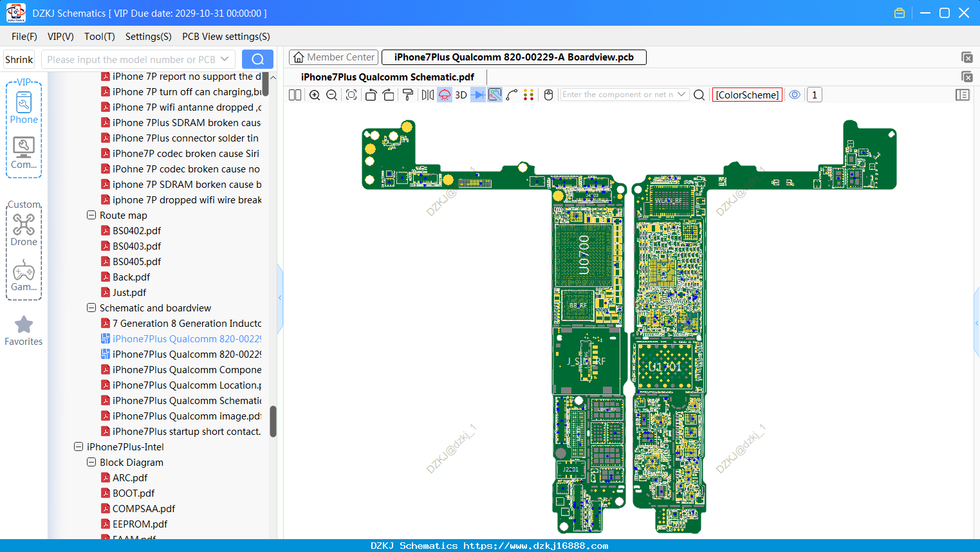
Task: Open the component search dropdown arrow
Action: pyautogui.click(x=681, y=95)
